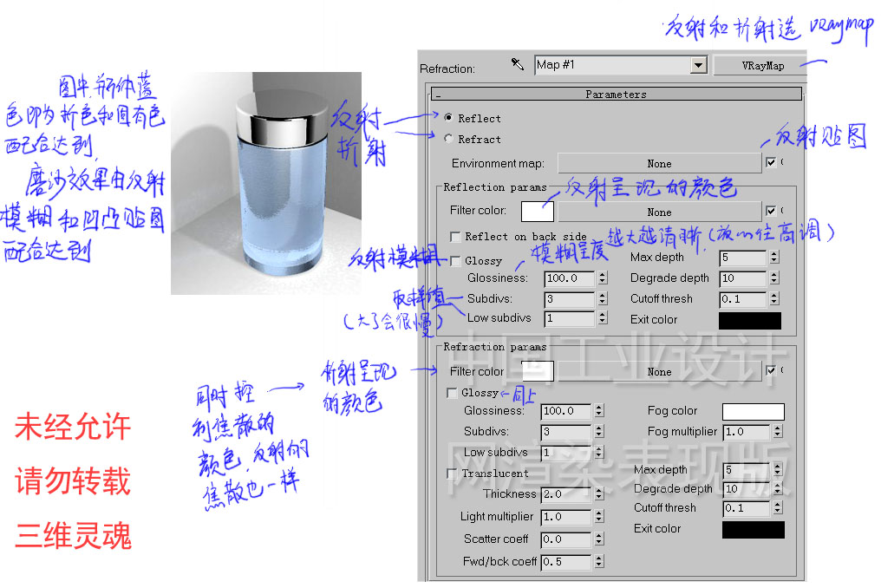The image size is (881, 588).
Task: Adjust Fwd/bck coeff spinner
Action: coord(599,562)
